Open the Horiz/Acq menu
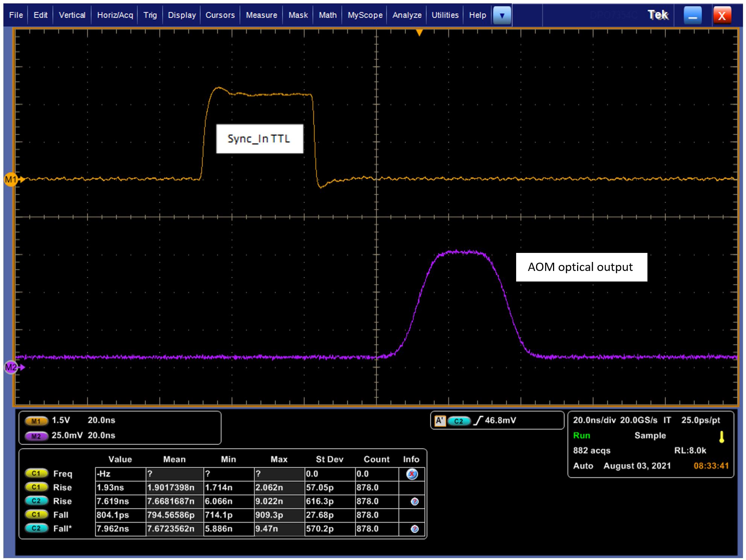 115,15
